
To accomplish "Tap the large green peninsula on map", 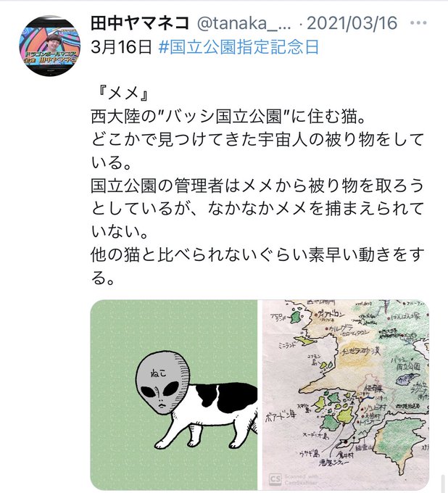I will tap(399, 445).
